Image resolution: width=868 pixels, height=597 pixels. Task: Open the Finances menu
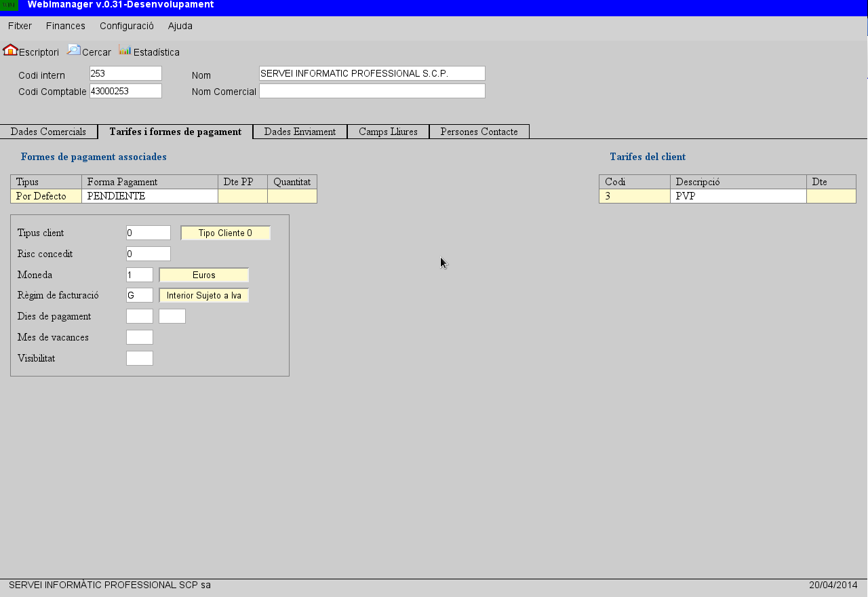coord(65,26)
